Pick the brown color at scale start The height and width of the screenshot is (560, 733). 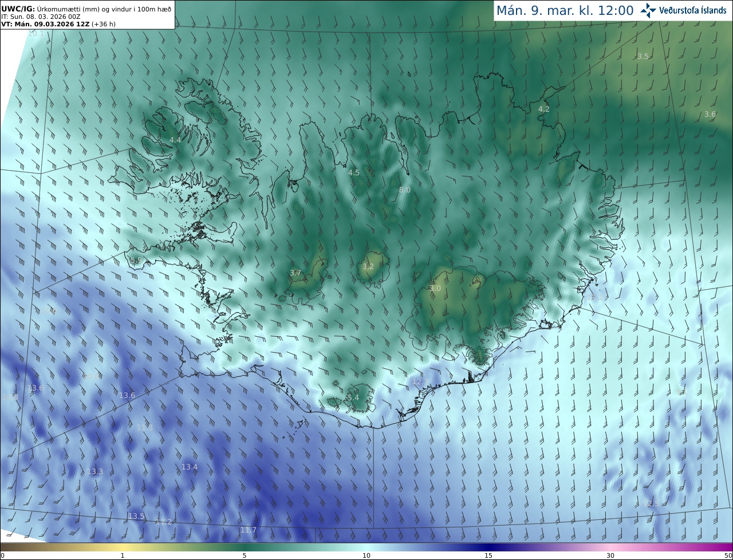tap(3, 547)
